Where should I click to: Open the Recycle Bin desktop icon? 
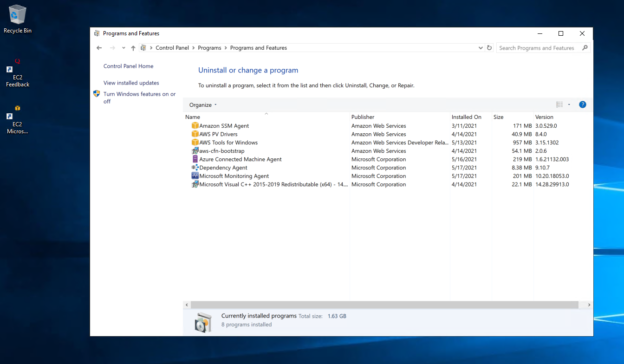[x=18, y=19]
